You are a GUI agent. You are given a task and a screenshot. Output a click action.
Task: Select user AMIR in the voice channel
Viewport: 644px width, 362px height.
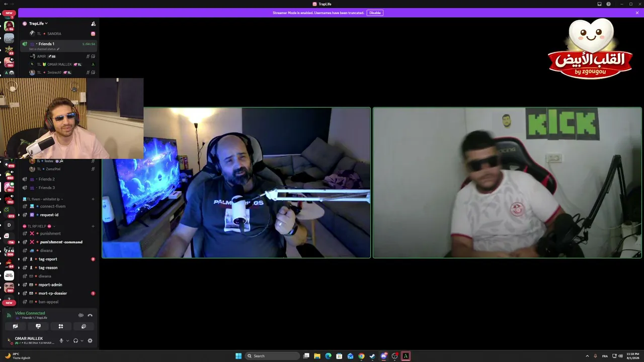coord(62,56)
